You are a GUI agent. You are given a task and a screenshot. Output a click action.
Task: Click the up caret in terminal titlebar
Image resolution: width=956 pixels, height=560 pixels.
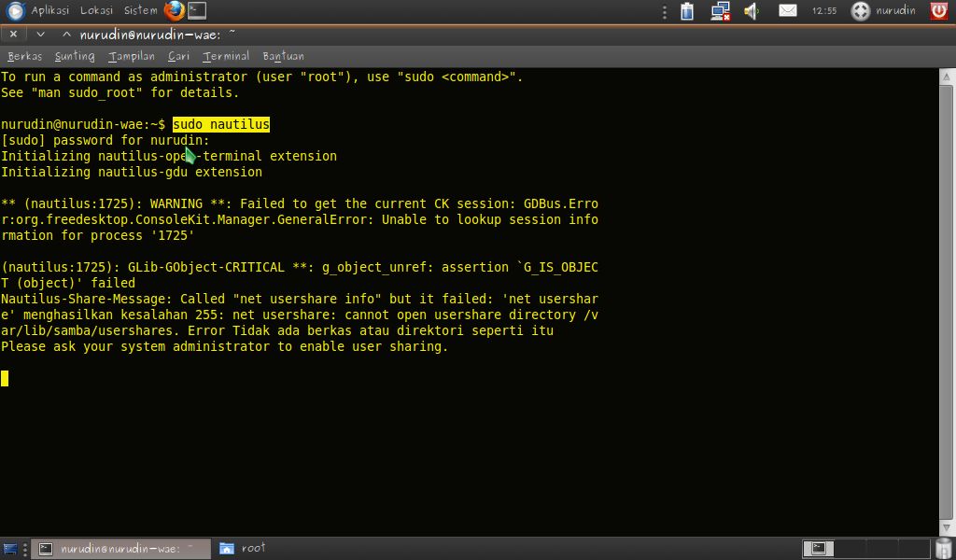point(66,35)
